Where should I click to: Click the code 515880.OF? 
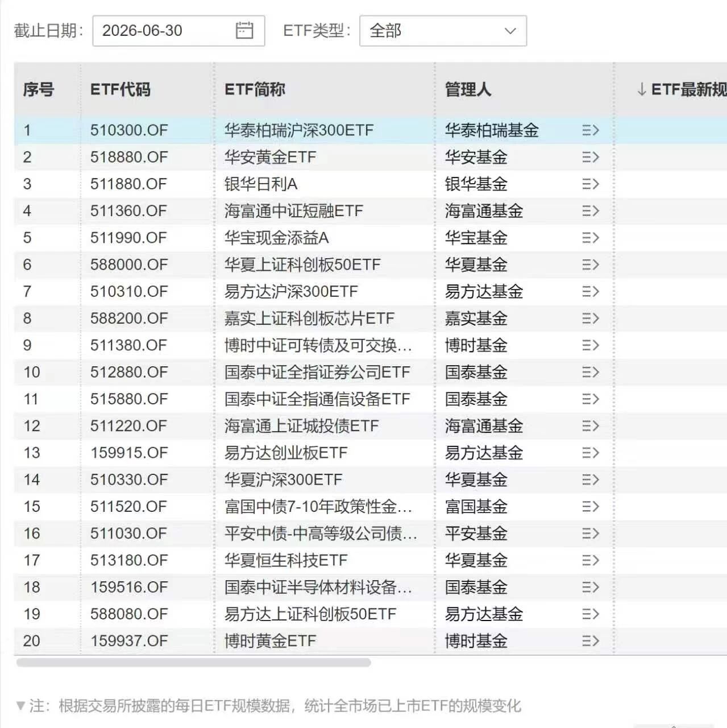(x=129, y=399)
